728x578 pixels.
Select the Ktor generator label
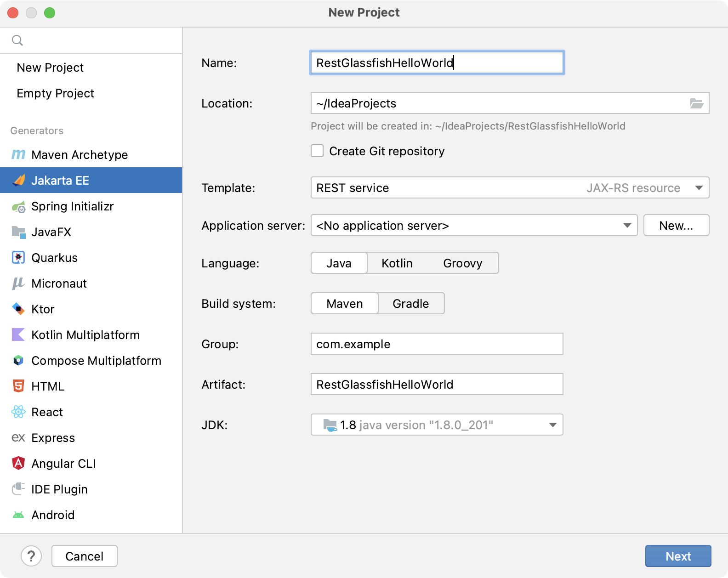click(43, 309)
